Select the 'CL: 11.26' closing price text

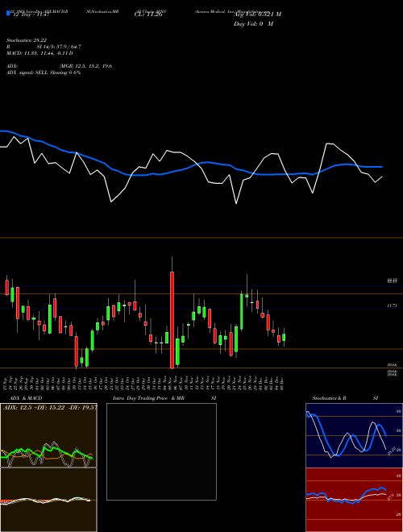148,15
